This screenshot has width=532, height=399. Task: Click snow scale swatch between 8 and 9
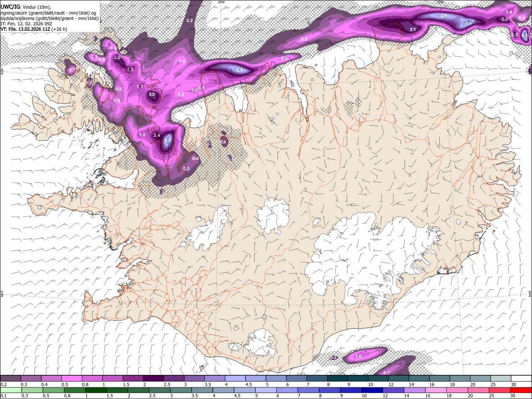(x=337, y=379)
